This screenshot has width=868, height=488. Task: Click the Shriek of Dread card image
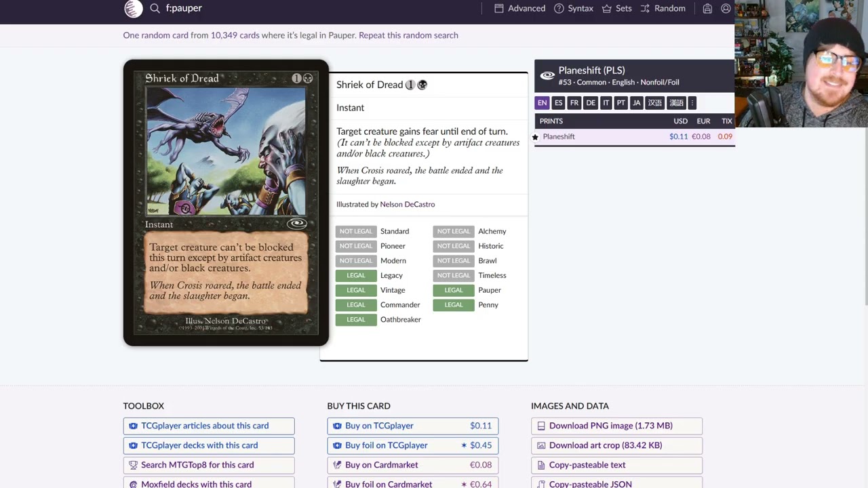[x=226, y=203]
